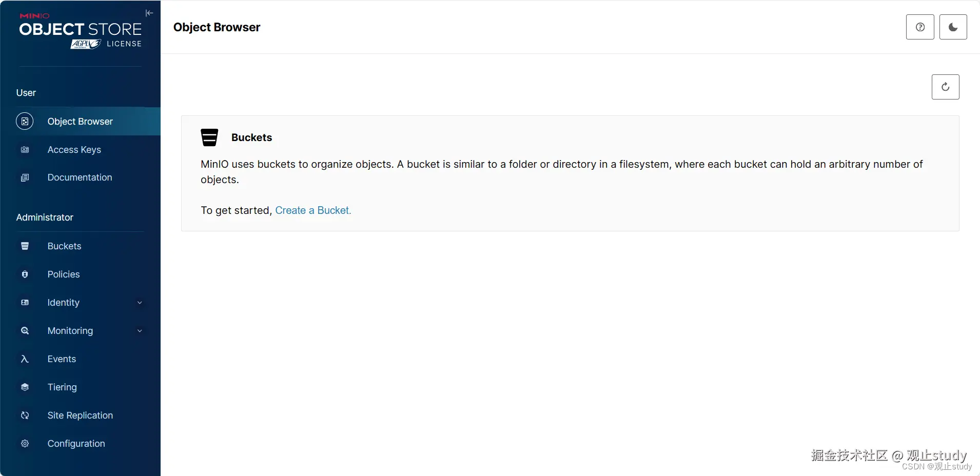
Task: Click the Object Browser sidebar icon
Action: tap(25, 122)
